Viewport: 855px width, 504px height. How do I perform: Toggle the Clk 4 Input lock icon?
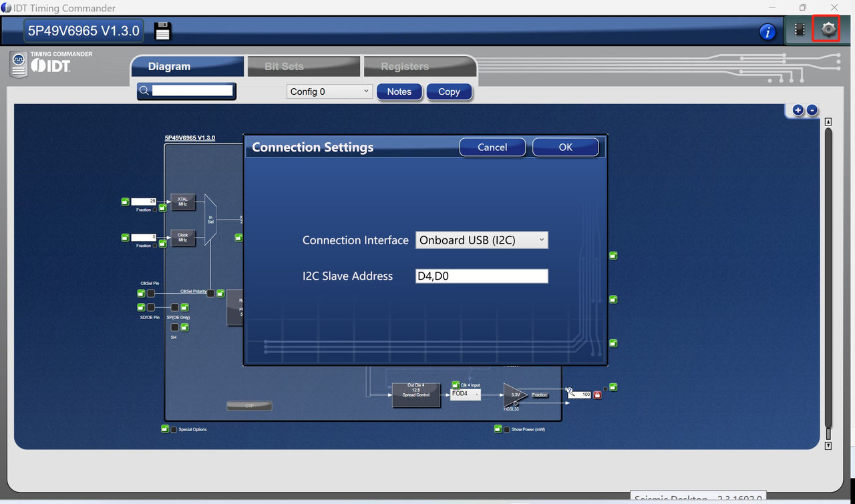[456, 385]
